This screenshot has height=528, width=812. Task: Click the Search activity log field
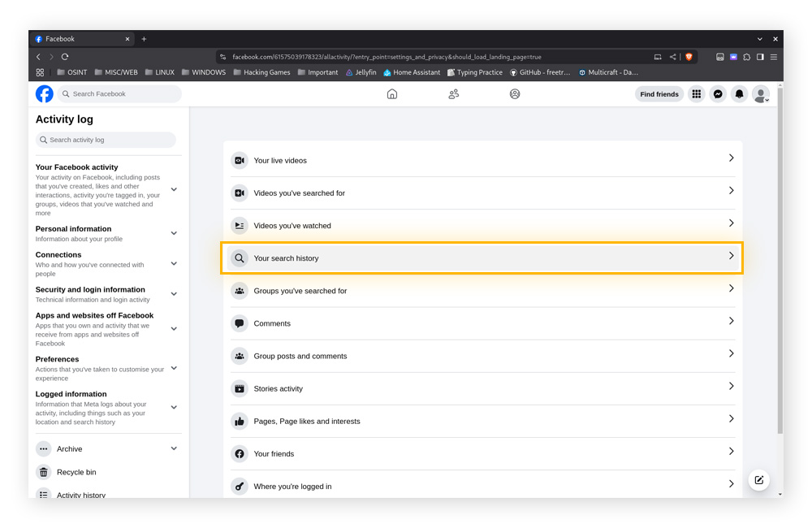[106, 140]
